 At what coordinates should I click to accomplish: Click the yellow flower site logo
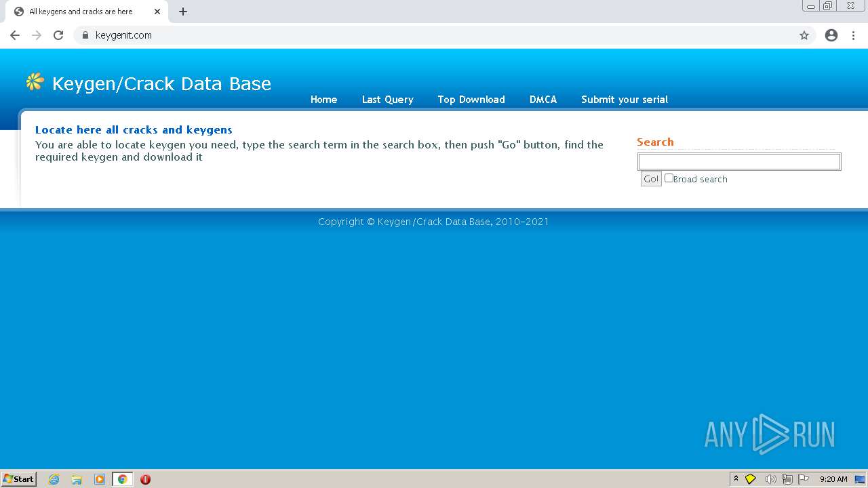pyautogui.click(x=35, y=82)
